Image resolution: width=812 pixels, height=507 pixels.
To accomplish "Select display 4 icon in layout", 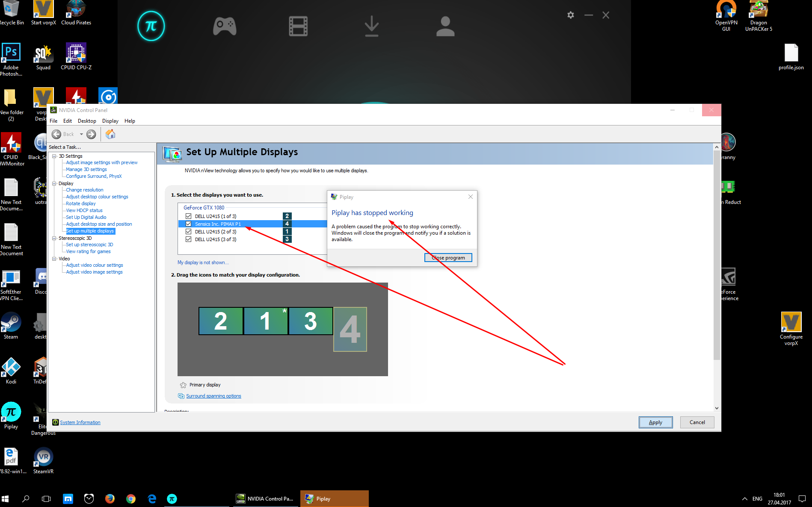I will 350,329.
